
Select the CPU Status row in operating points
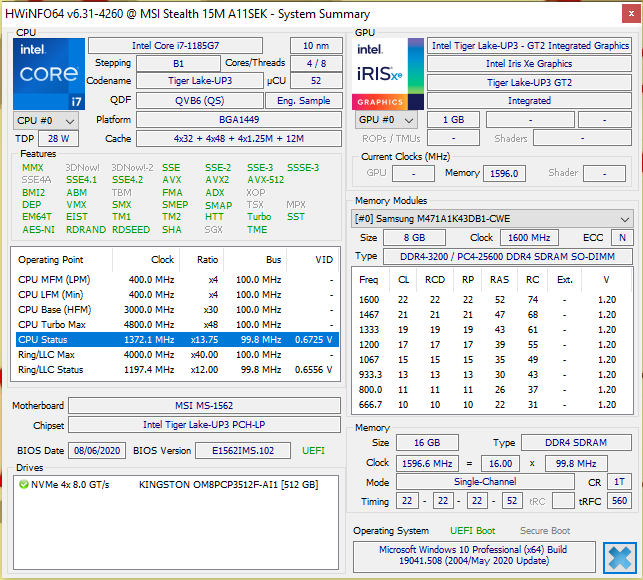(x=175, y=340)
